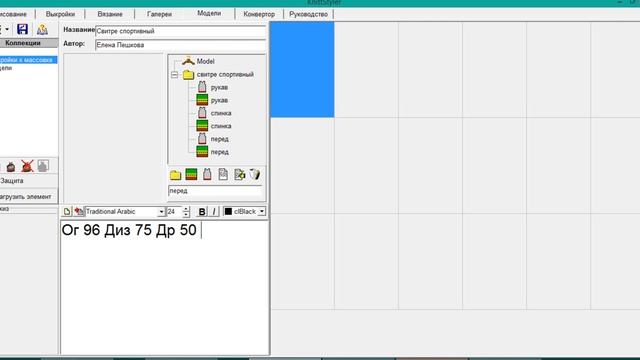640x360 pixels.
Task: Click the yarn ball icon above Защита
Action: click(11, 167)
